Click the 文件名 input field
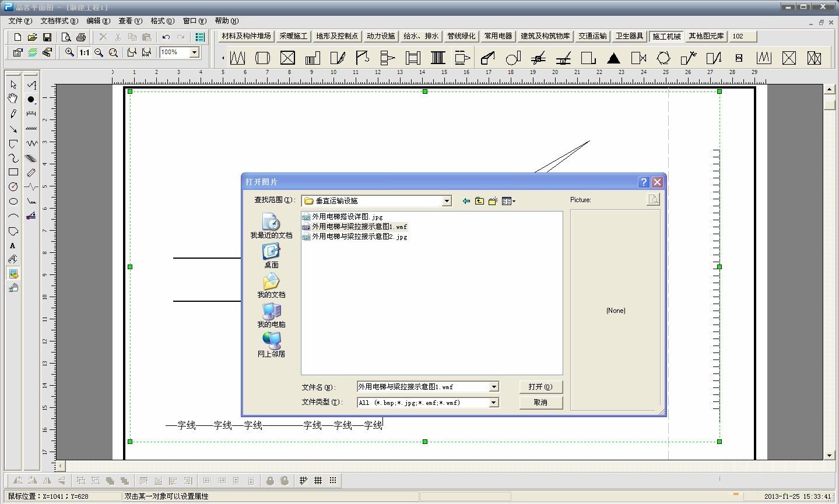 click(423, 387)
